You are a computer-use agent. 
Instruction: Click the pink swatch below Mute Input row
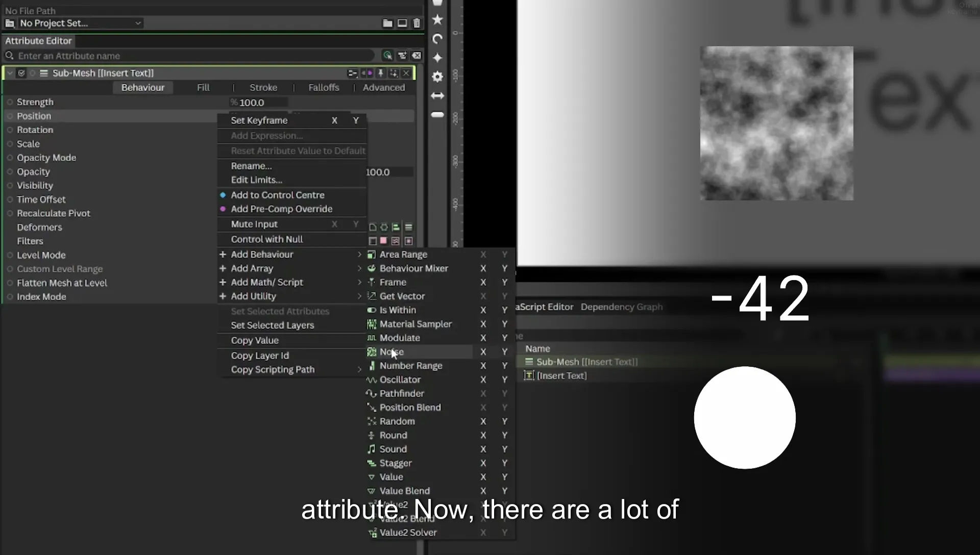click(384, 241)
